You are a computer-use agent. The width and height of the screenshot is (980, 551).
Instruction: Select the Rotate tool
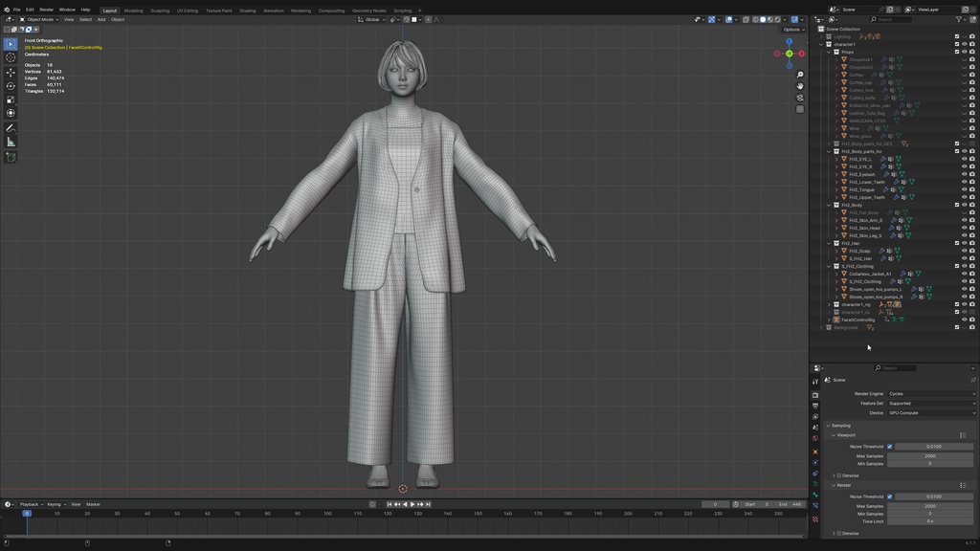tap(11, 85)
